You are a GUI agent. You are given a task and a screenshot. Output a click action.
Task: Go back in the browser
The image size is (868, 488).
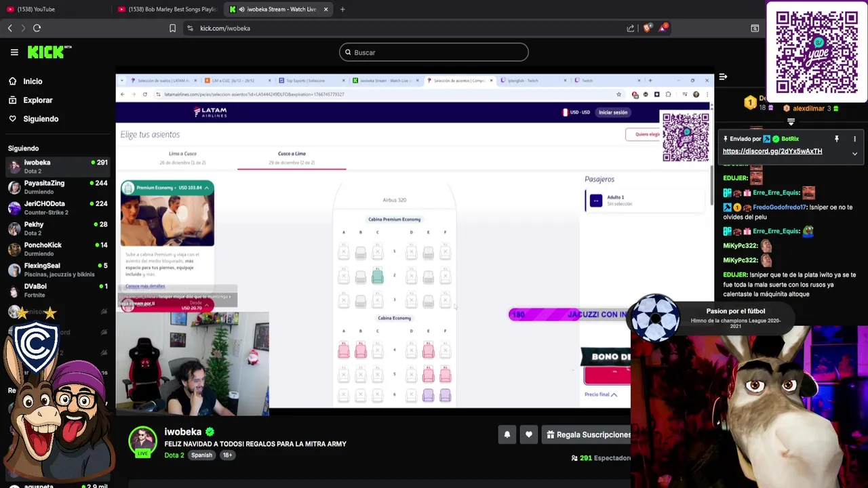tap(9, 28)
